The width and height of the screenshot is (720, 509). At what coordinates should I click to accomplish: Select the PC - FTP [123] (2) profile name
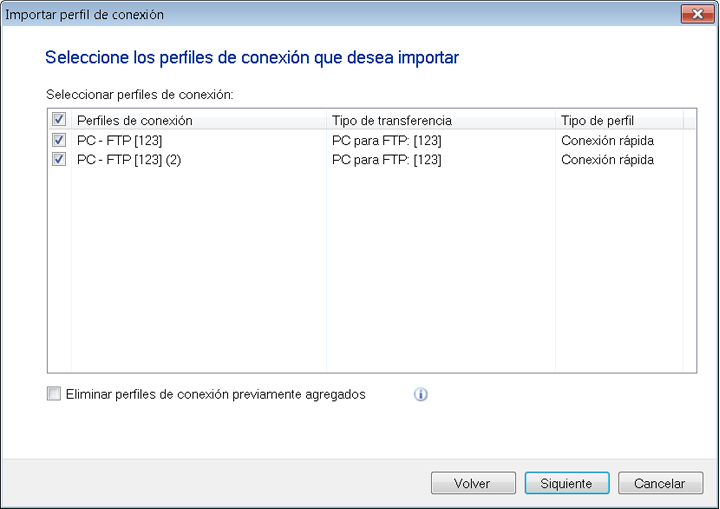click(x=129, y=160)
